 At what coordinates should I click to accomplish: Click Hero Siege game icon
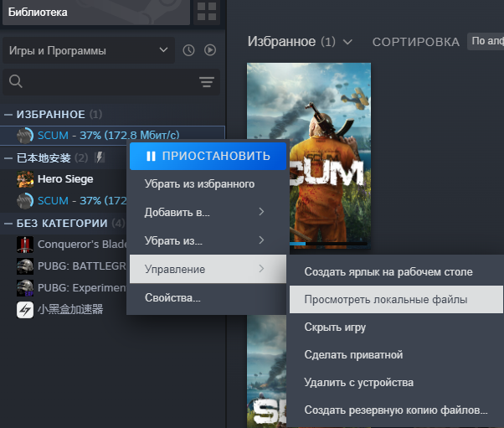25,179
